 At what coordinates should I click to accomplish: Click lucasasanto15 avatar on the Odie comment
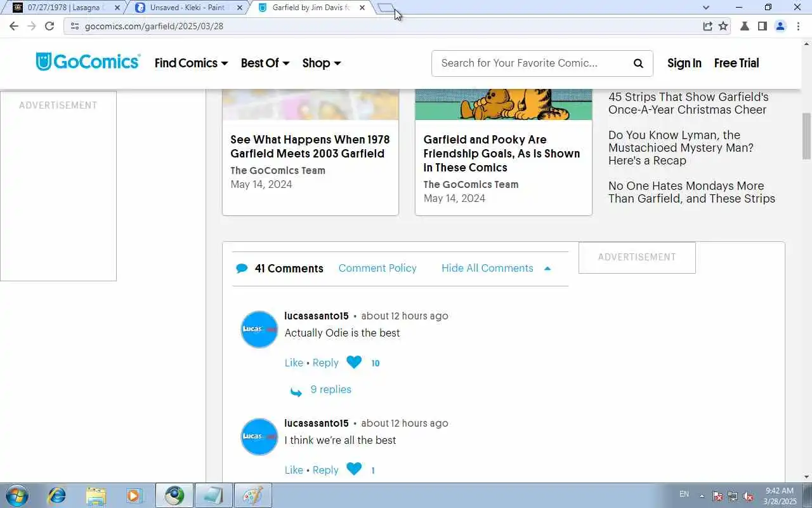coord(259,329)
